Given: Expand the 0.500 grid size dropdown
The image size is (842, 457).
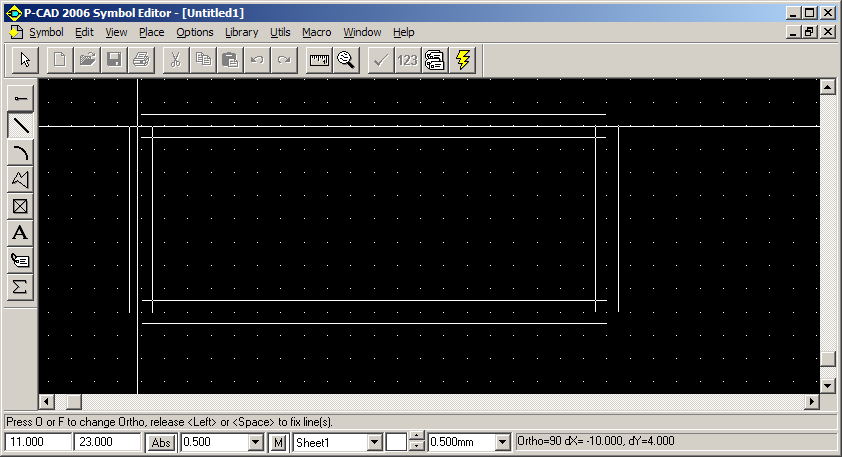Looking at the screenshot, I should [x=256, y=443].
